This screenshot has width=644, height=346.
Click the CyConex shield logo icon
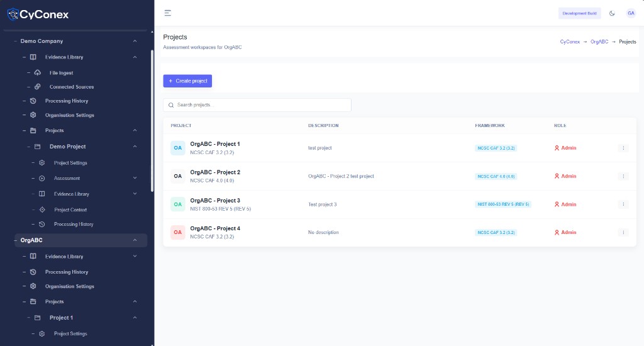click(13, 14)
